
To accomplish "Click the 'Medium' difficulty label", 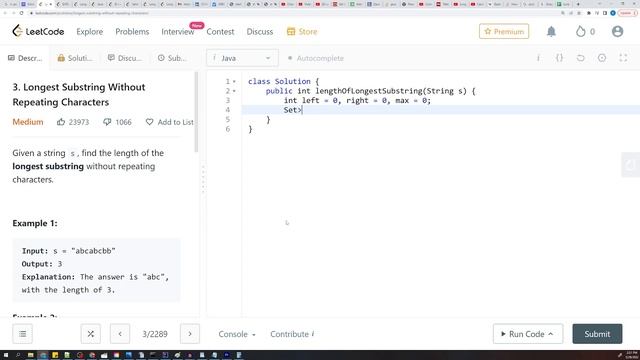I will (28, 122).
